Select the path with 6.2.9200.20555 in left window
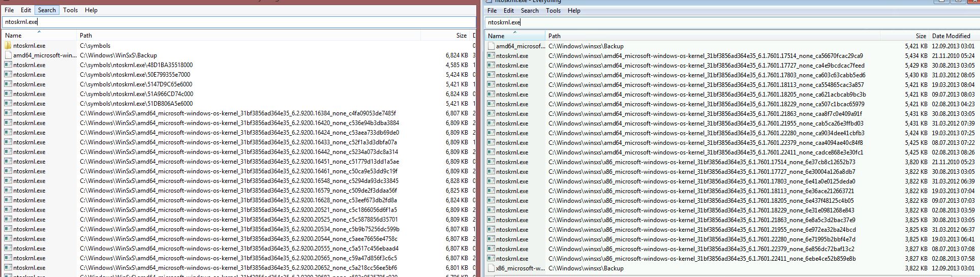Viewport: 980px width, 277px height. [239, 249]
